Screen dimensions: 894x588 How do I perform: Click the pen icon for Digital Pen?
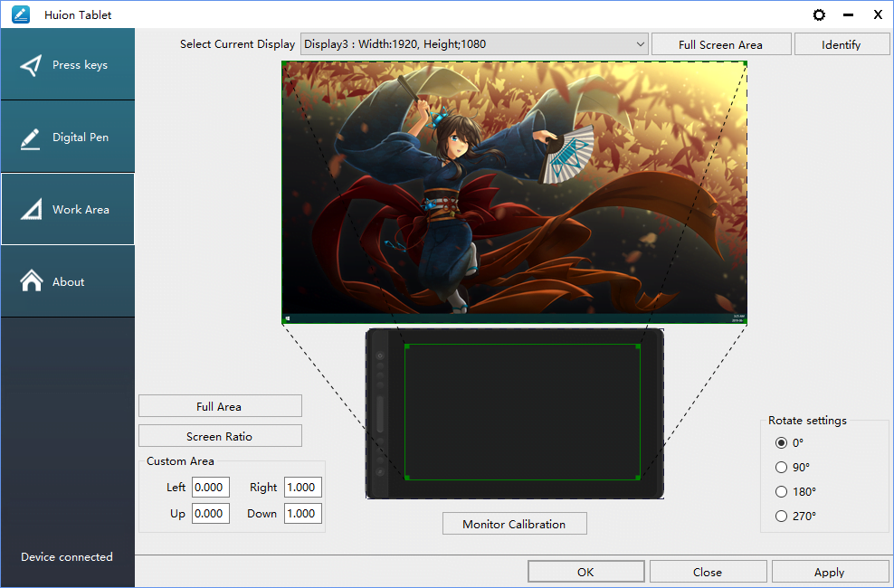pyautogui.click(x=31, y=138)
